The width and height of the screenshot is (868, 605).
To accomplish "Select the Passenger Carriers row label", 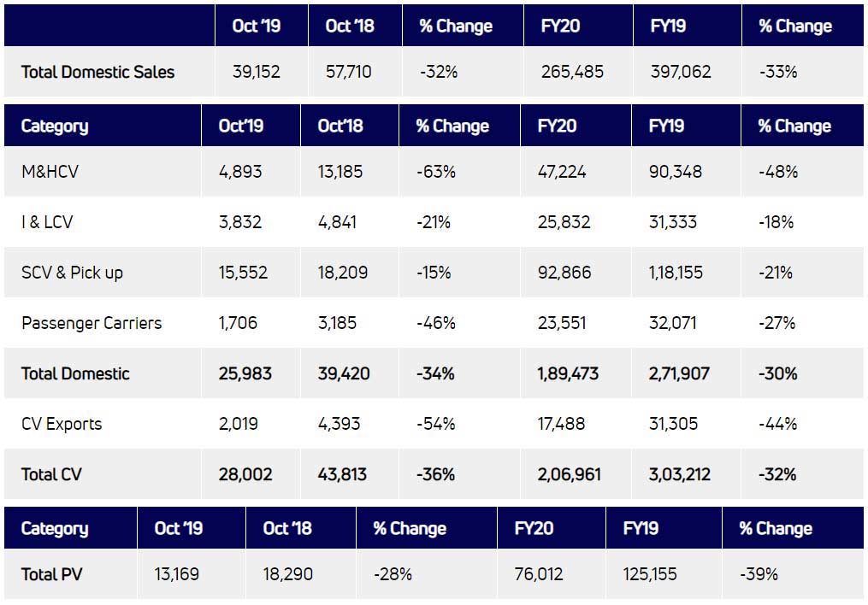I will [92, 323].
